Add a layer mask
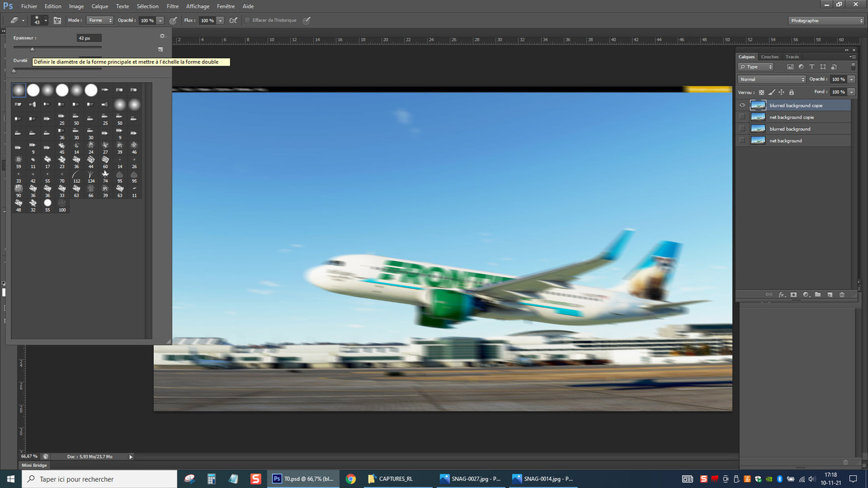868x488 pixels. point(793,295)
